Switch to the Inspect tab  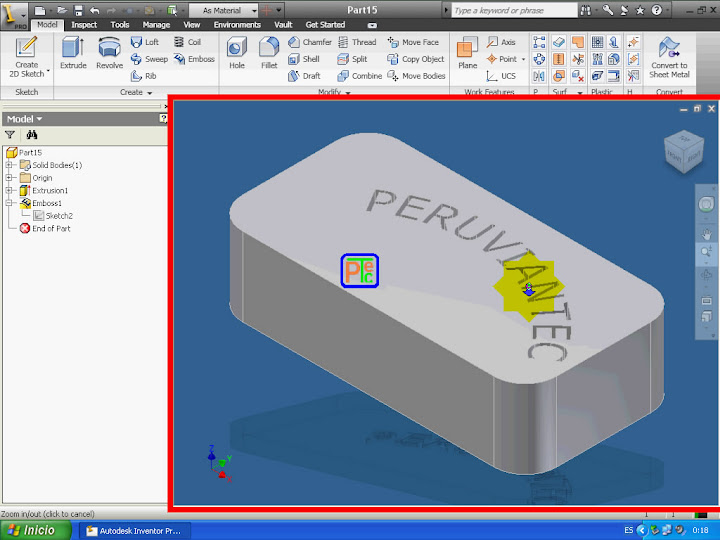pos(84,25)
